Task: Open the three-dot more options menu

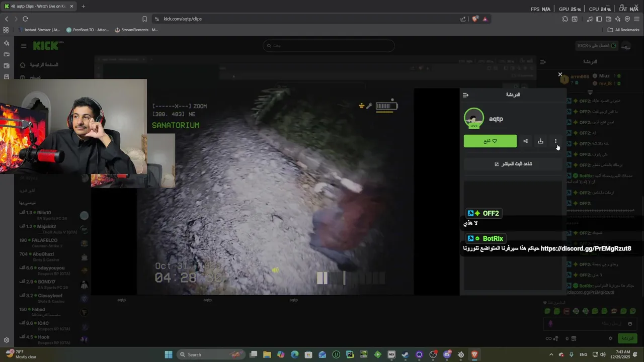Action: 555,141
